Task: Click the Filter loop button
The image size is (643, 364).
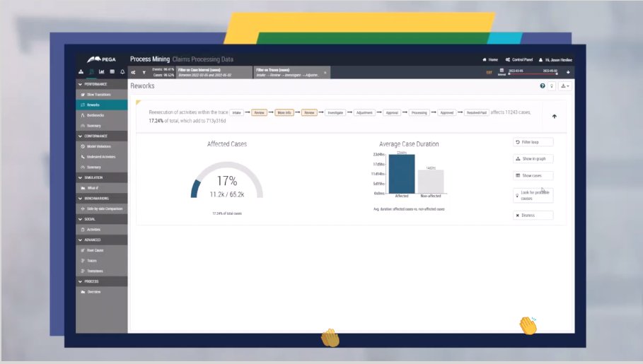Action: [x=533, y=142]
